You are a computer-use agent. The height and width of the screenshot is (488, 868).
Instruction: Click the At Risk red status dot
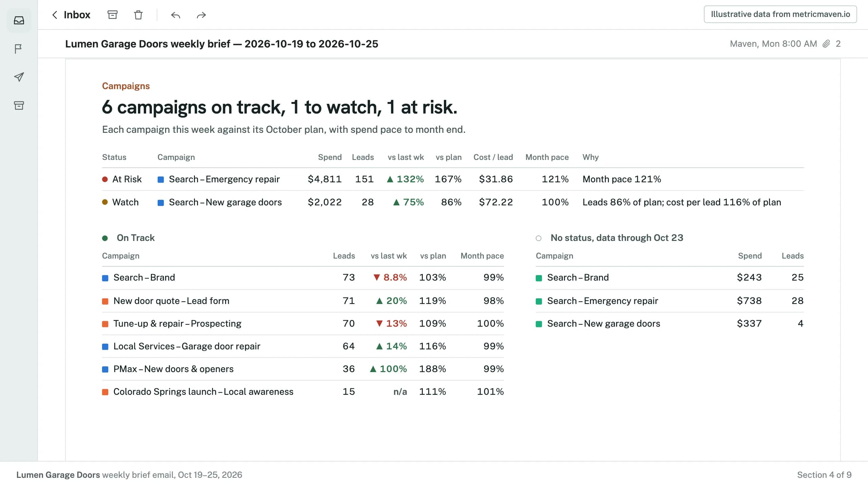[x=105, y=179]
